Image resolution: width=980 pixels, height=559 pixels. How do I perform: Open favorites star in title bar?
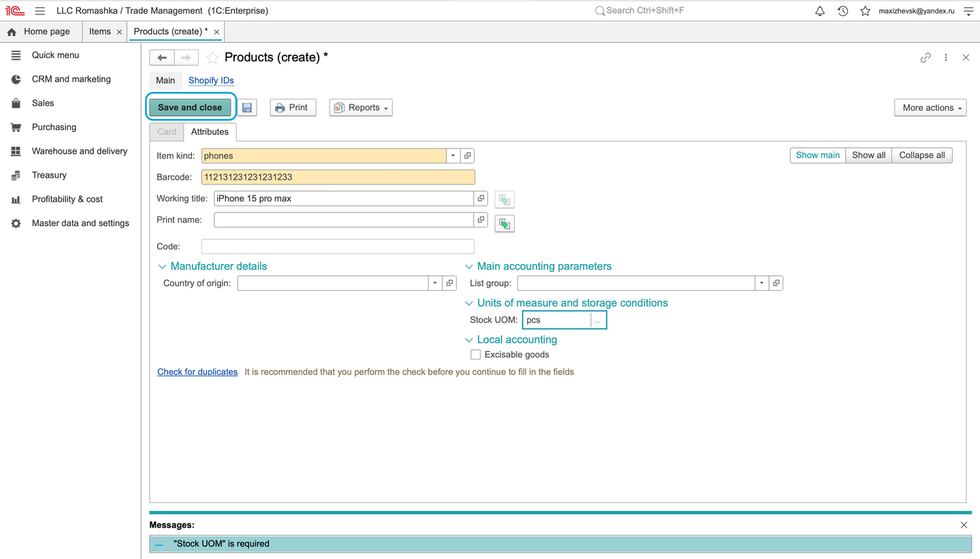pos(865,11)
